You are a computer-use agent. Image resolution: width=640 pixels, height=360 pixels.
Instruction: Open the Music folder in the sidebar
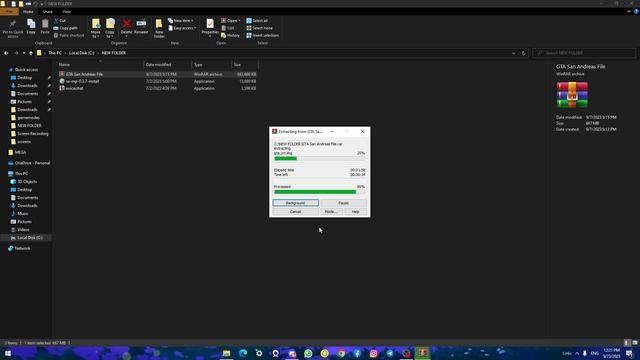(22, 213)
